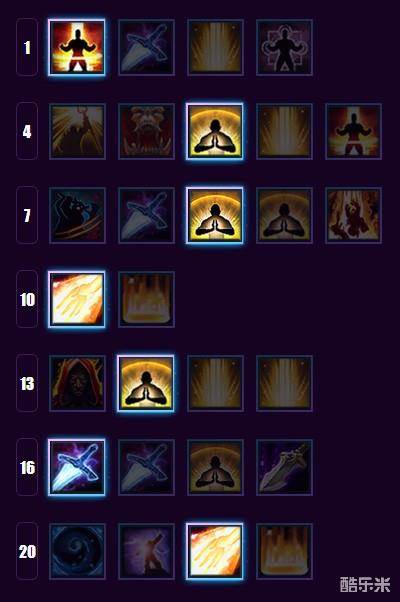Choose the fiery falling figures talent at level 7
The height and width of the screenshot is (602, 400).
(x=354, y=215)
